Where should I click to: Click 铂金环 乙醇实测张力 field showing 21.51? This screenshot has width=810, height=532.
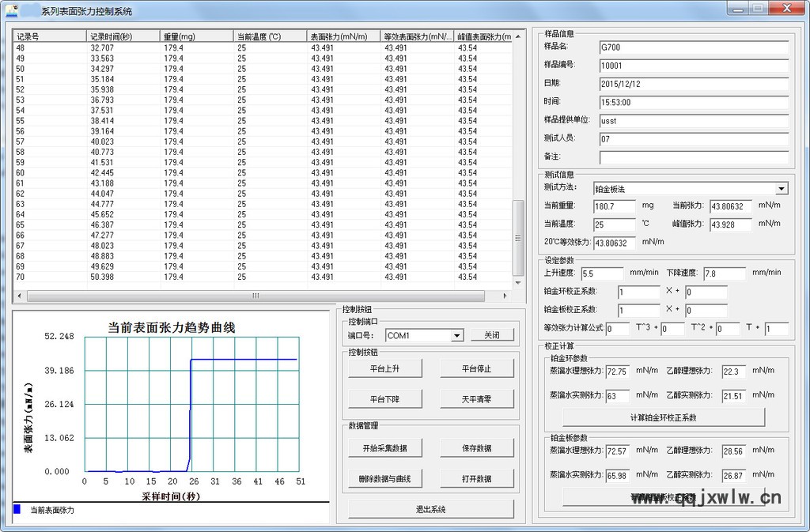click(x=734, y=396)
